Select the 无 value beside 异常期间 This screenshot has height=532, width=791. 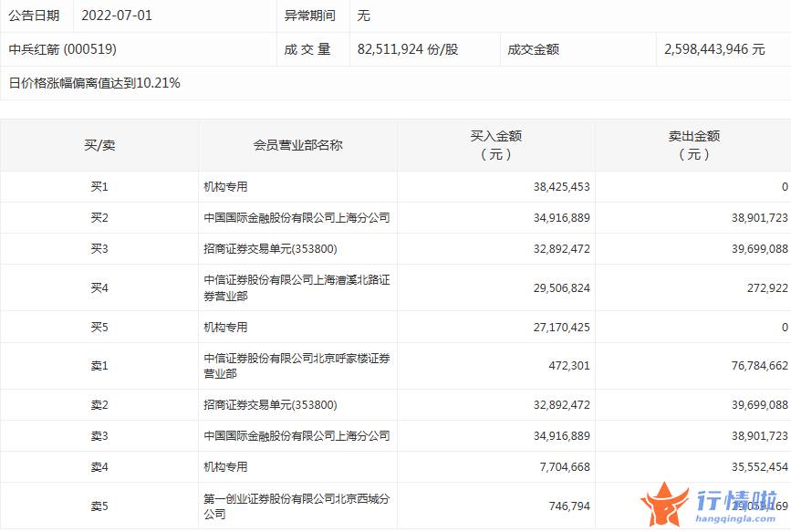point(364,16)
